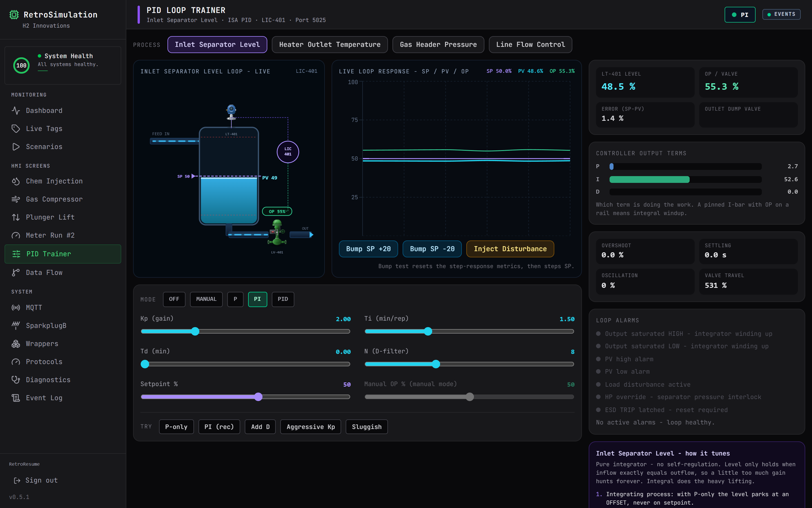The width and height of the screenshot is (812, 508).
Task: Open Dashboard via its pulse icon
Action: (x=16, y=111)
